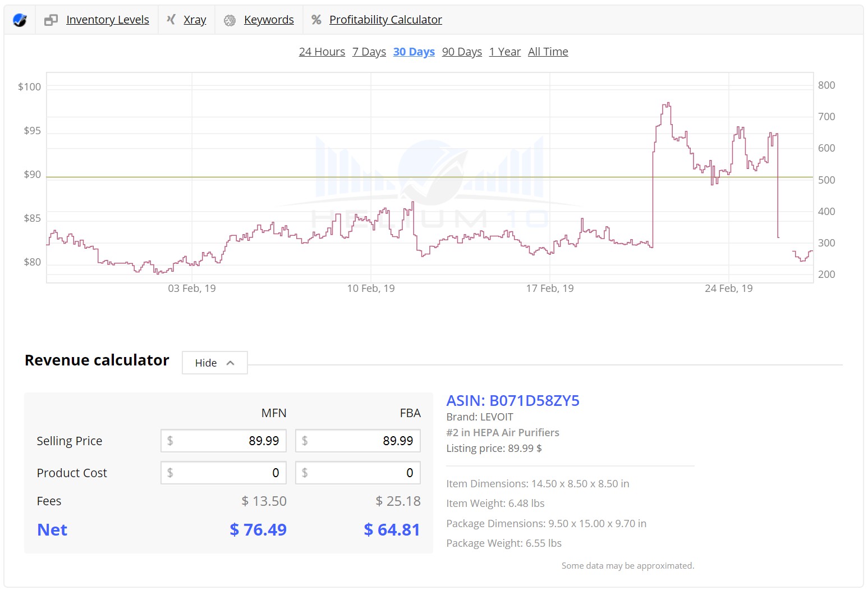Click the Item Weight: 6.48 lbs text
This screenshot has width=868, height=599.
495,504
